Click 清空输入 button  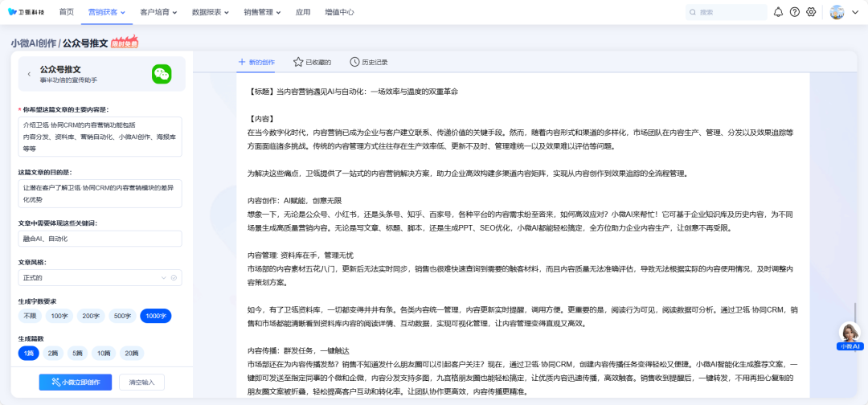[x=141, y=382]
